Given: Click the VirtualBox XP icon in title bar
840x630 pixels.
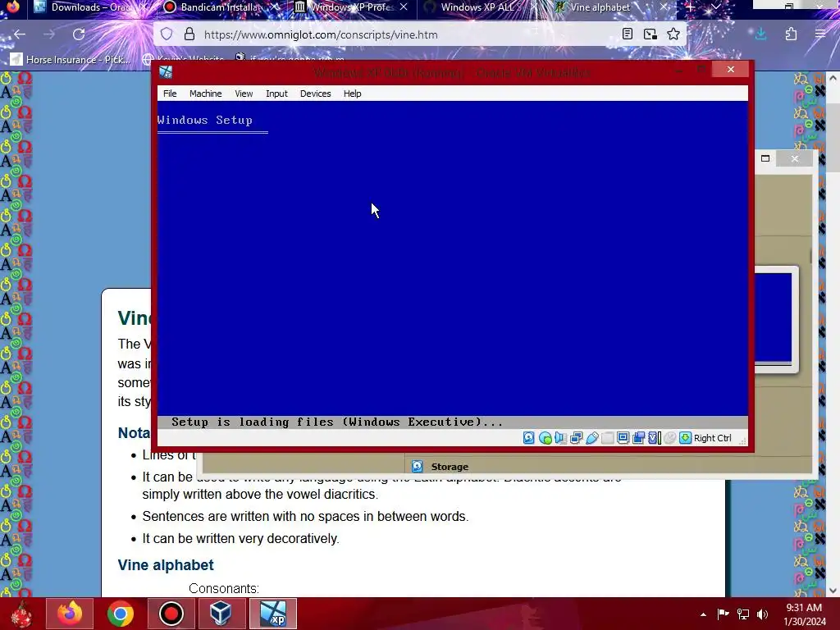Looking at the screenshot, I should tap(166, 72).
